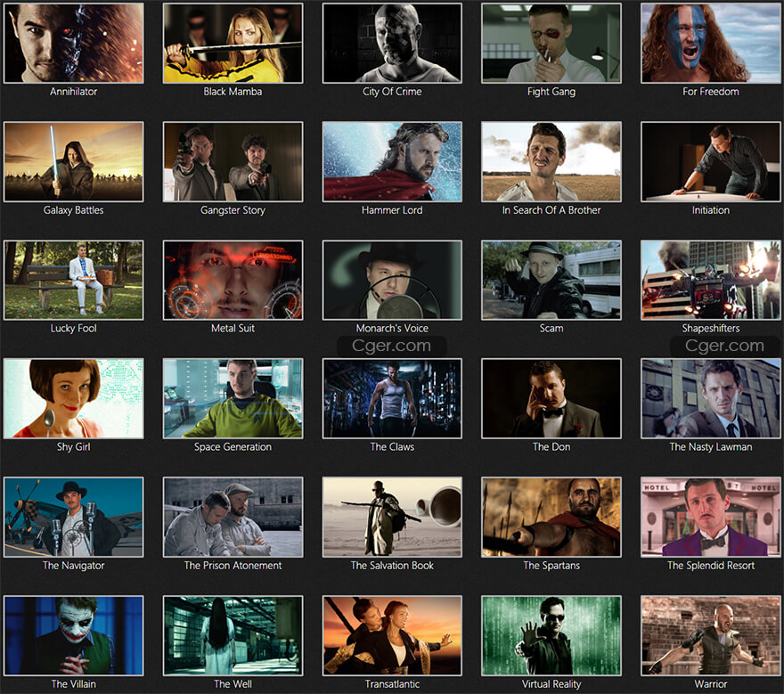The width and height of the screenshot is (784, 694).
Task: Click 'The Navigator' caption text
Action: click(73, 566)
